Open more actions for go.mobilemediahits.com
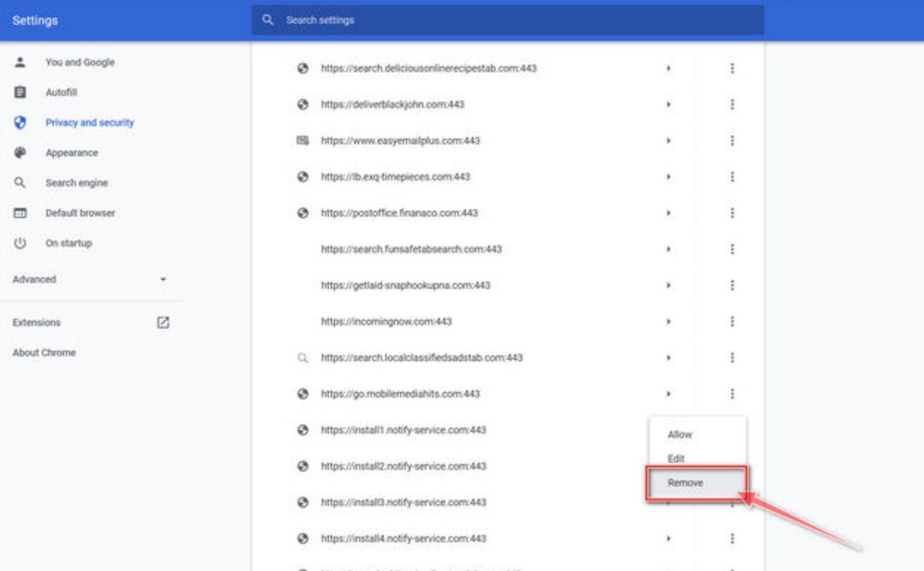 732,394
